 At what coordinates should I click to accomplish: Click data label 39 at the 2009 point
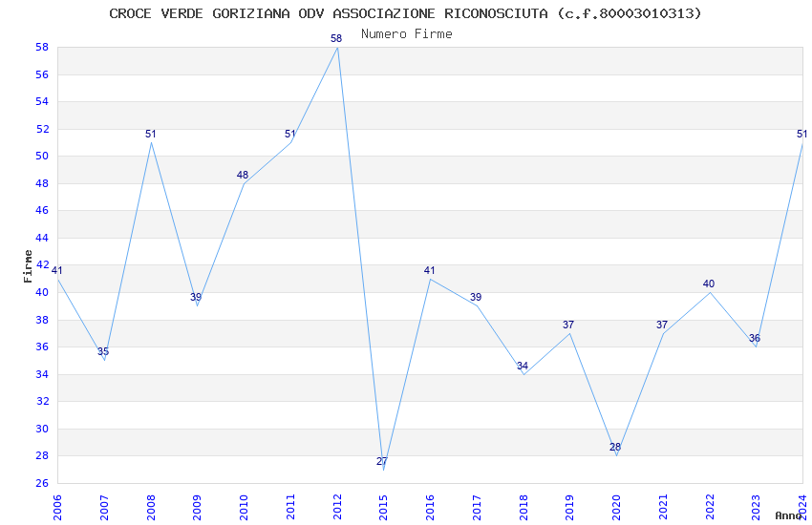[x=196, y=297]
